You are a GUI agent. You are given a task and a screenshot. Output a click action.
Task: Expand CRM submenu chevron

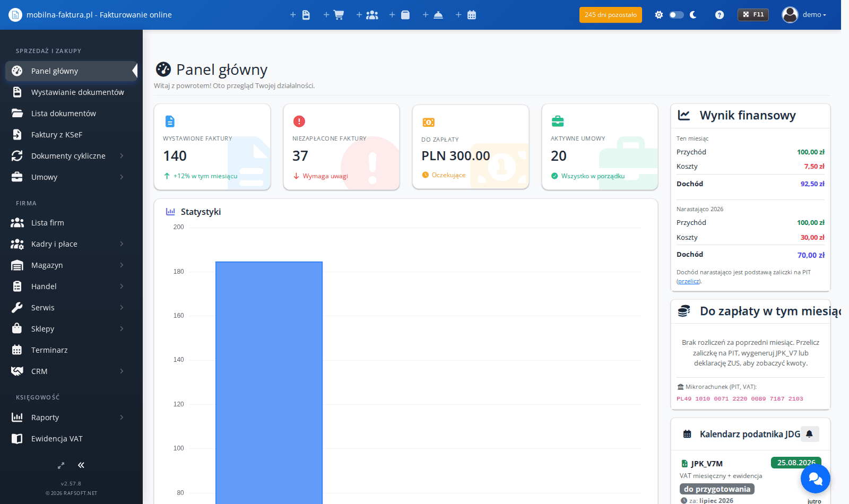pyautogui.click(x=122, y=371)
